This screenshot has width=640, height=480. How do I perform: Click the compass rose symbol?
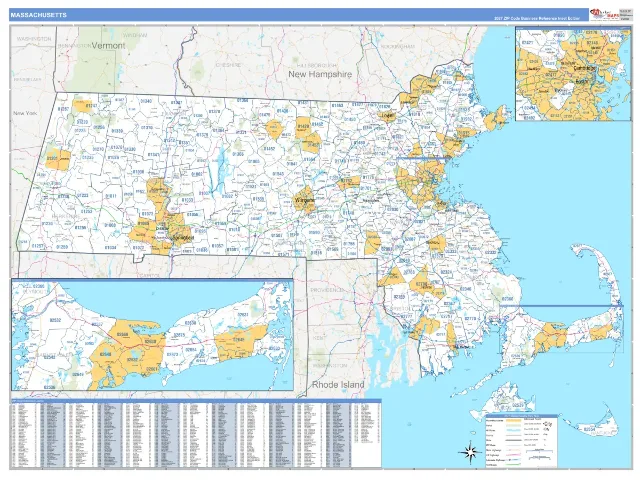click(470, 452)
